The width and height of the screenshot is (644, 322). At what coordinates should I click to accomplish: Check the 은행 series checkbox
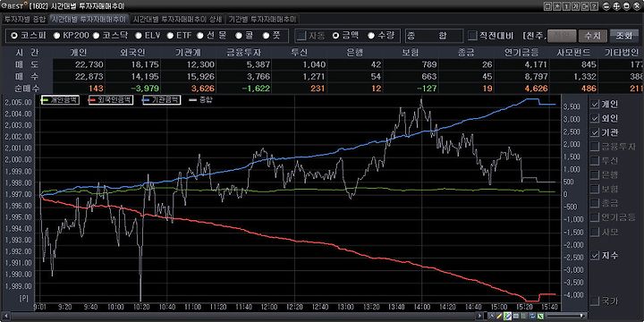click(594, 175)
